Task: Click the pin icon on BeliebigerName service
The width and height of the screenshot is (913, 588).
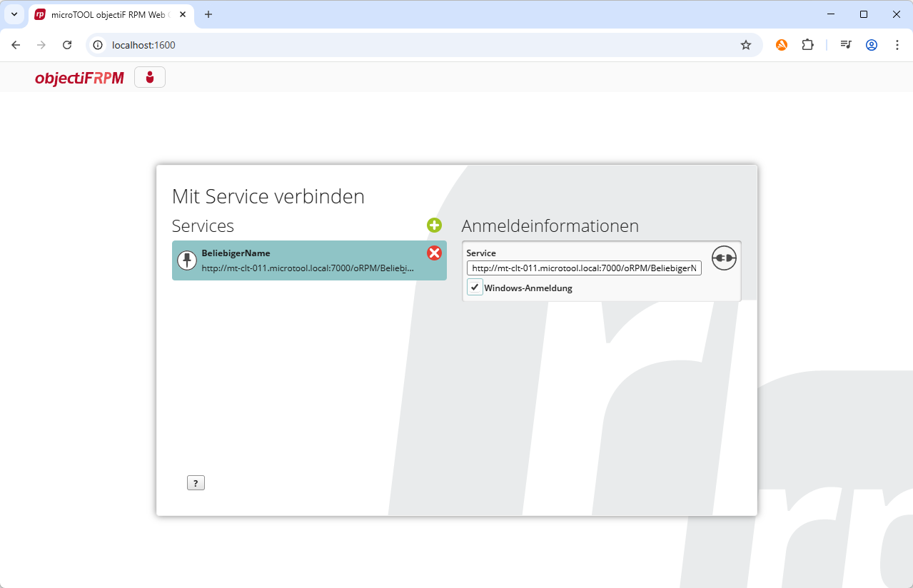Action: click(x=187, y=260)
